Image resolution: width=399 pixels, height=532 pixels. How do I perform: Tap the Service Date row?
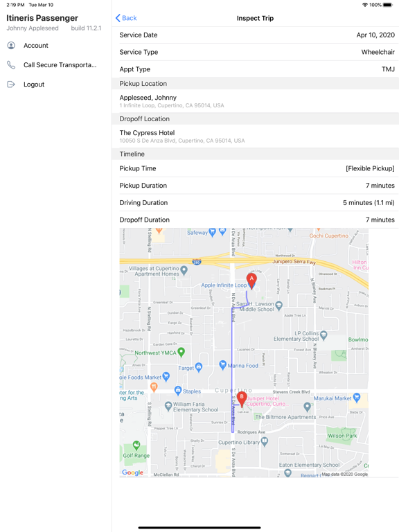[256, 35]
